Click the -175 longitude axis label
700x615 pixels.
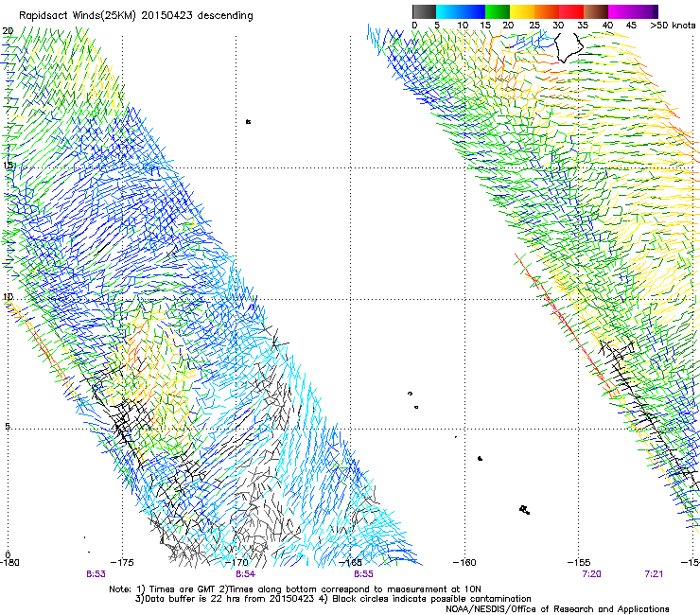[122, 562]
